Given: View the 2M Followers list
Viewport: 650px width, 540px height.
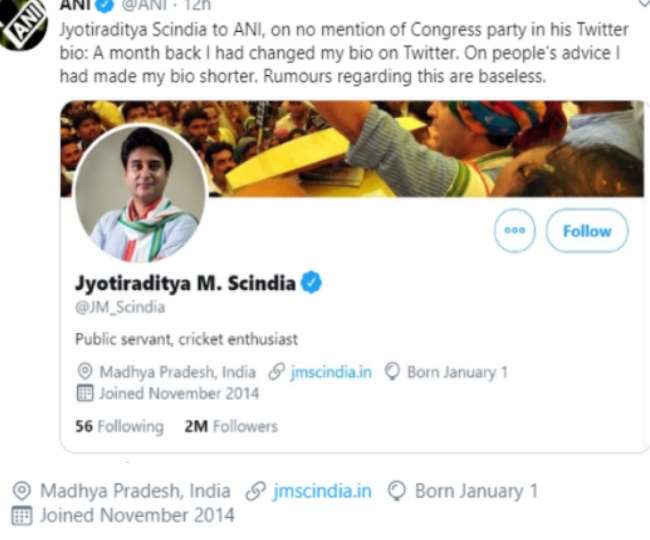Looking at the screenshot, I should tap(231, 426).
